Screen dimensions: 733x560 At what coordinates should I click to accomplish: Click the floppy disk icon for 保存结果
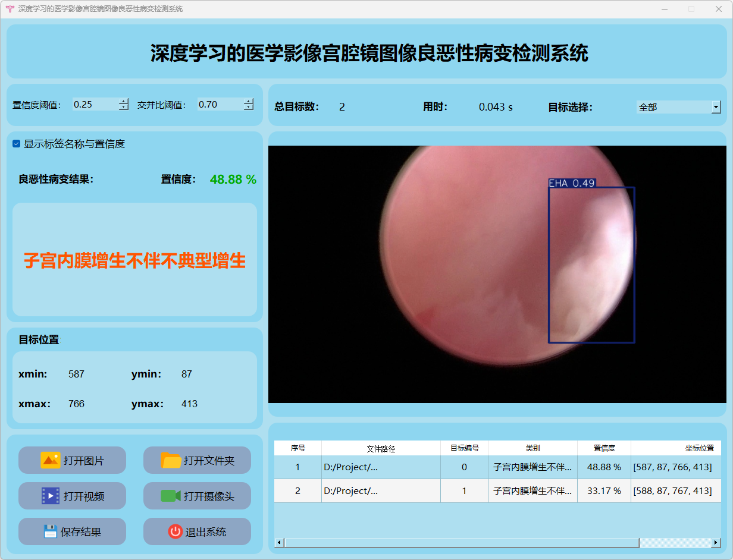[51, 531]
